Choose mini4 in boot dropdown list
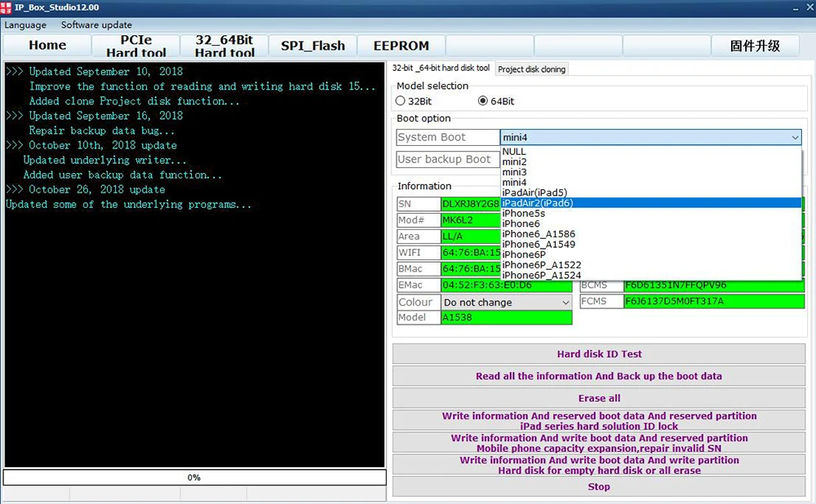Screen dimensions: 816x504 (650, 183)
